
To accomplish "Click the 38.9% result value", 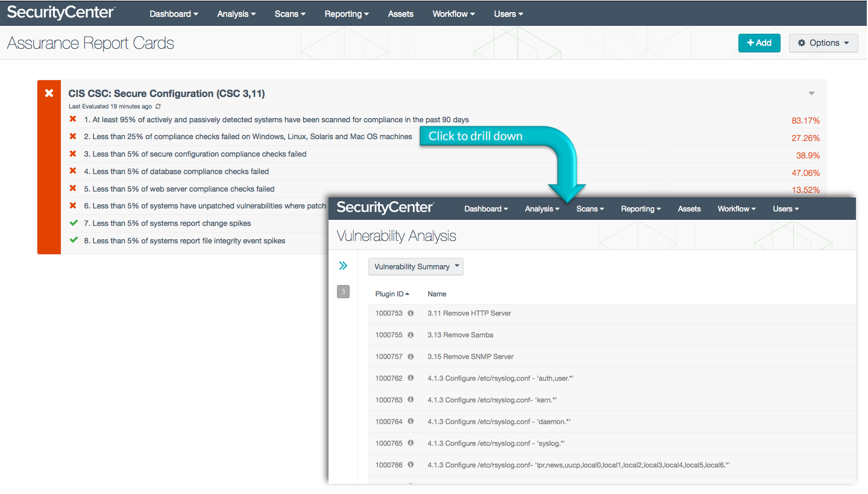I will [x=808, y=155].
